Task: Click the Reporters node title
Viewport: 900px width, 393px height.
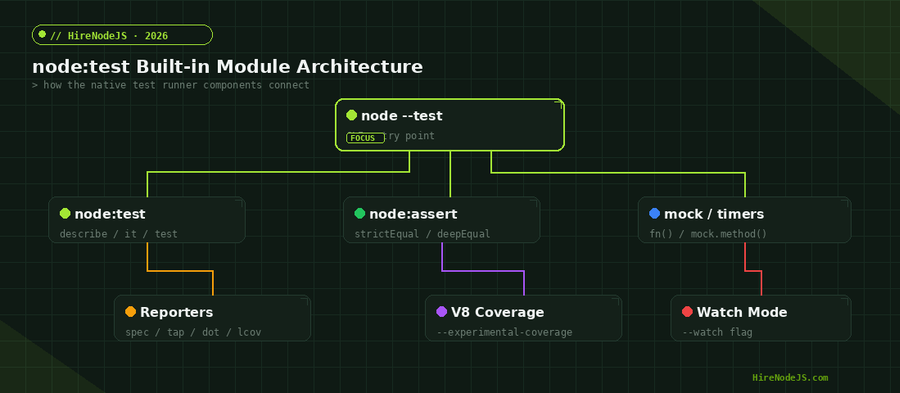Action: tap(177, 312)
